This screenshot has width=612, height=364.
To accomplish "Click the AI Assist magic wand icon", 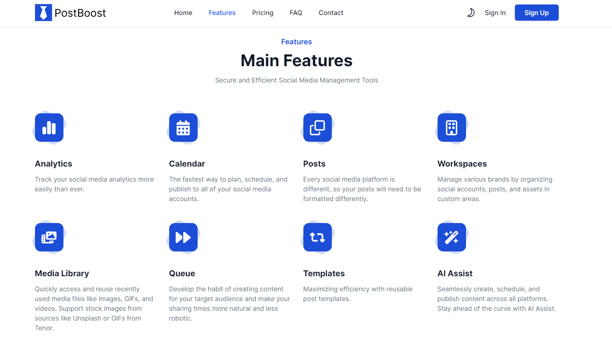I will [451, 237].
